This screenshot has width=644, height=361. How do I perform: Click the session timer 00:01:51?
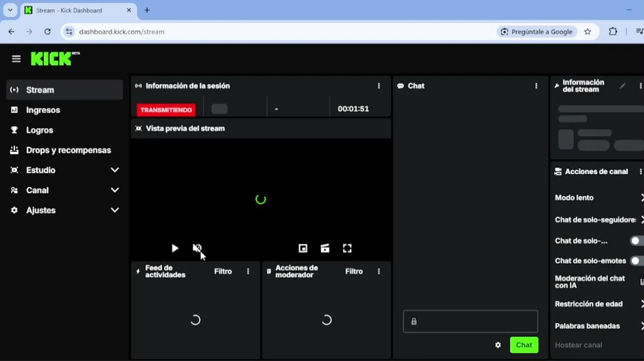[x=353, y=109]
